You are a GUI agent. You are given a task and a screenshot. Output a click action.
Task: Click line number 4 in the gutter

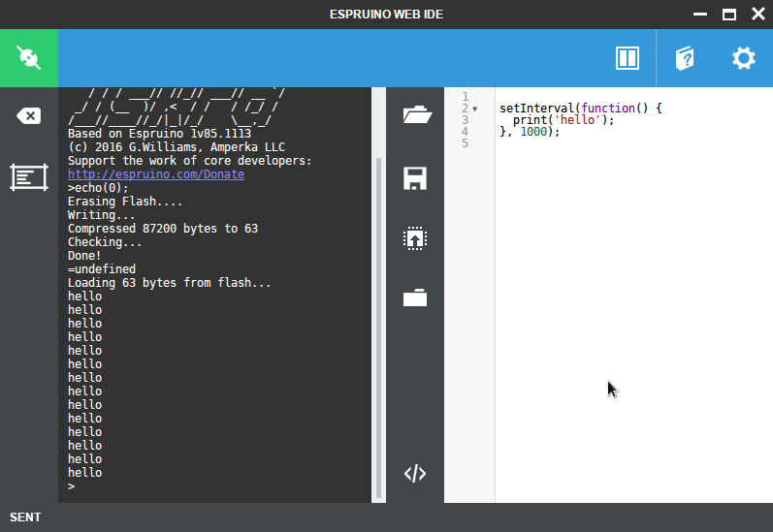465,132
